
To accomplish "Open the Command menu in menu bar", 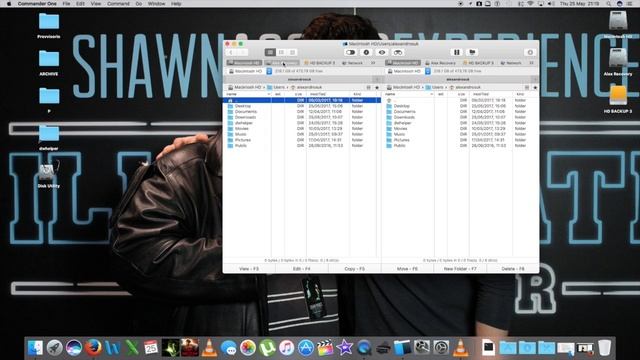I will [x=118, y=4].
